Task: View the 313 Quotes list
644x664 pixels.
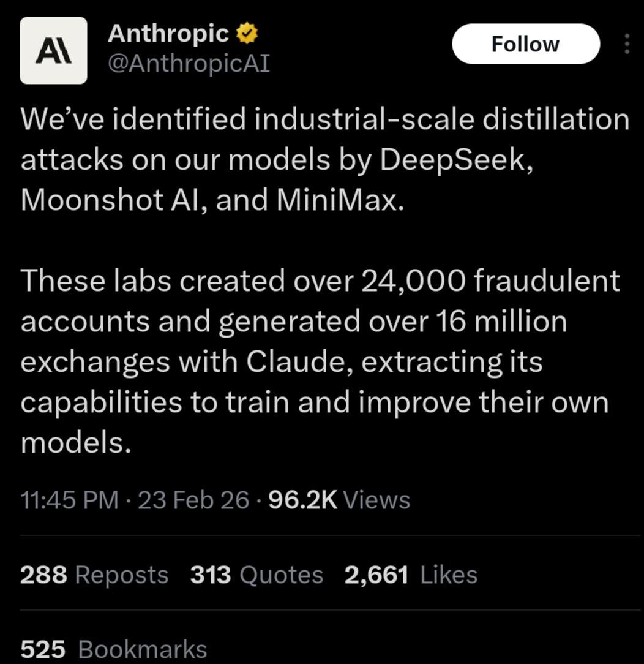Action: [x=256, y=575]
